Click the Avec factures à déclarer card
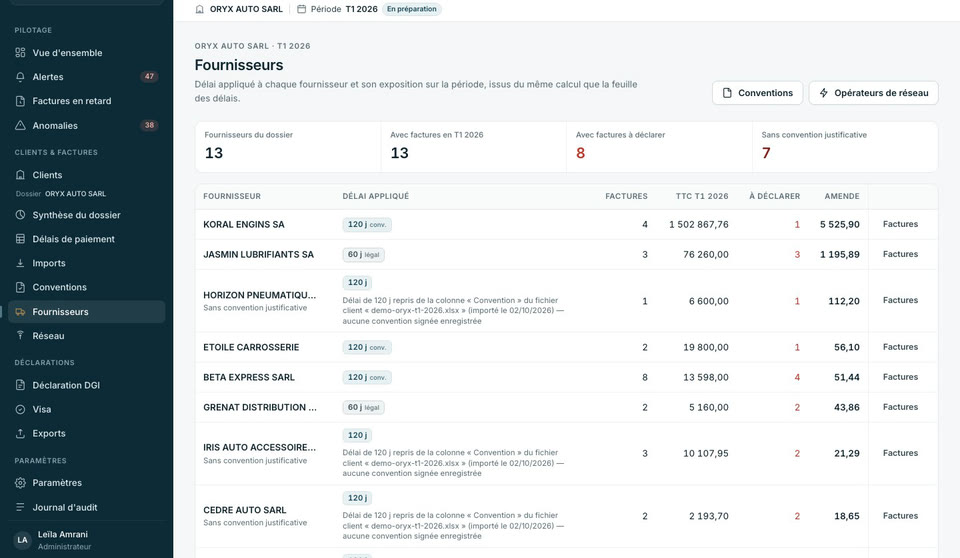Image resolution: width=960 pixels, height=558 pixels. (x=659, y=147)
